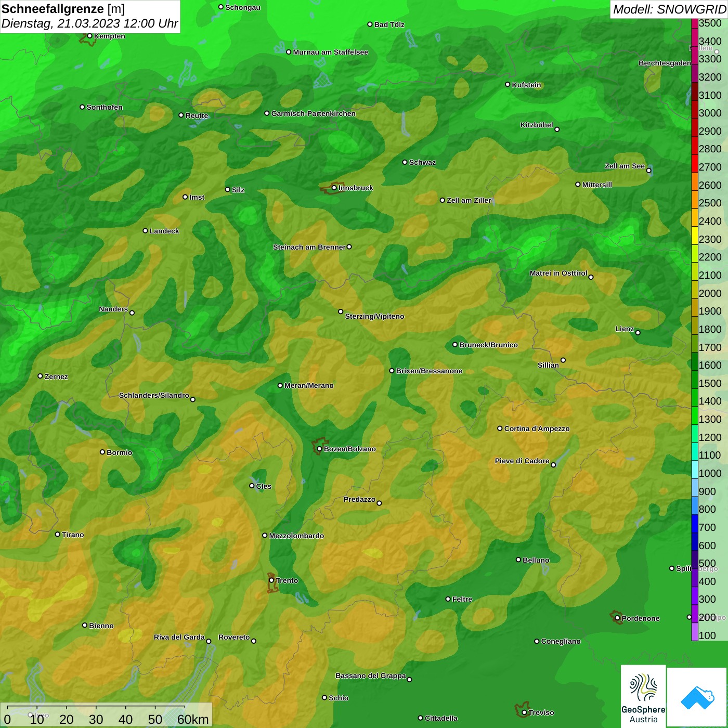This screenshot has width=728, height=728.
Task: Click the 'Murnau am Staffelsee' label
Action: click(x=330, y=52)
